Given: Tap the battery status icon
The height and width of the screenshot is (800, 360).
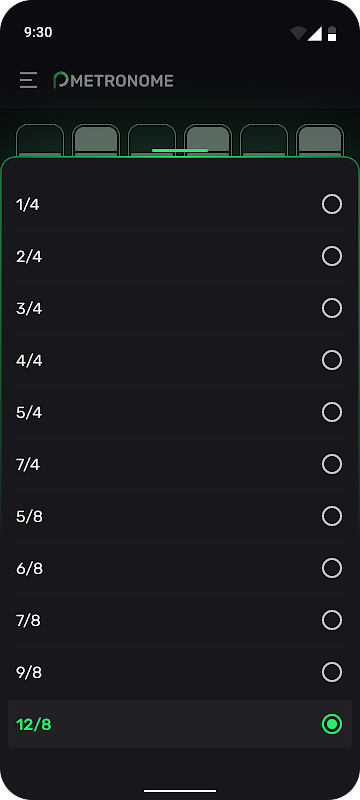Looking at the screenshot, I should click(x=332, y=34).
